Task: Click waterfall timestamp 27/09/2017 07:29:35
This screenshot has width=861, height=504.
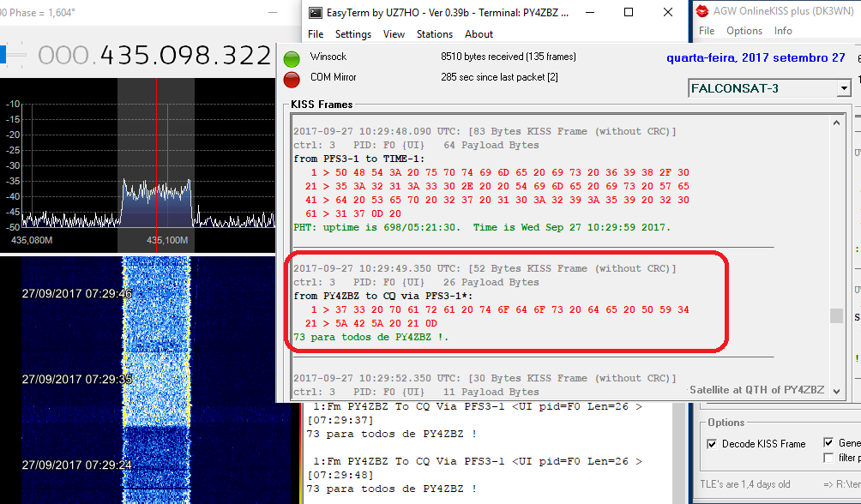Action: point(77,380)
